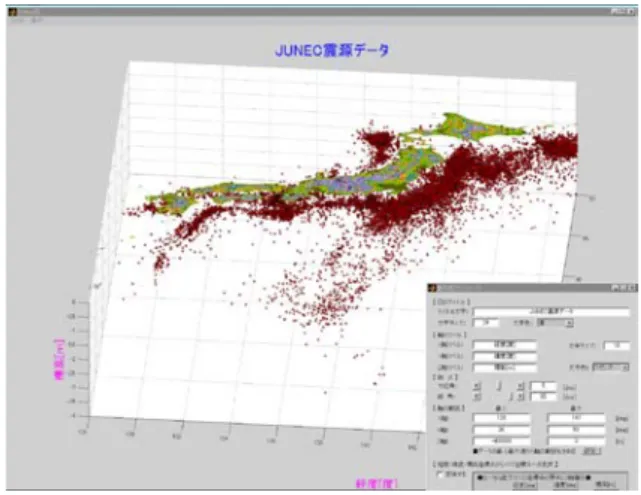Click the magenta vertical Z-axis label
Viewport: 641px width, 495px height.
(x=59, y=359)
